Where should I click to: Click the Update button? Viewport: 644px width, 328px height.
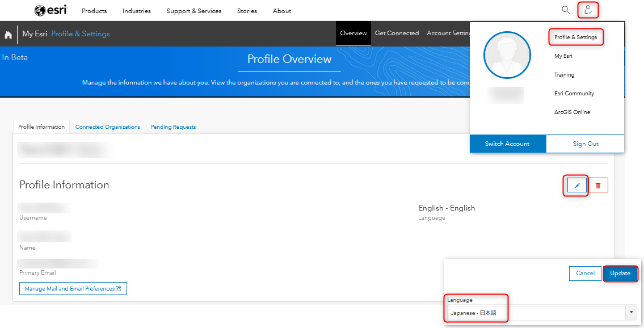pos(620,274)
